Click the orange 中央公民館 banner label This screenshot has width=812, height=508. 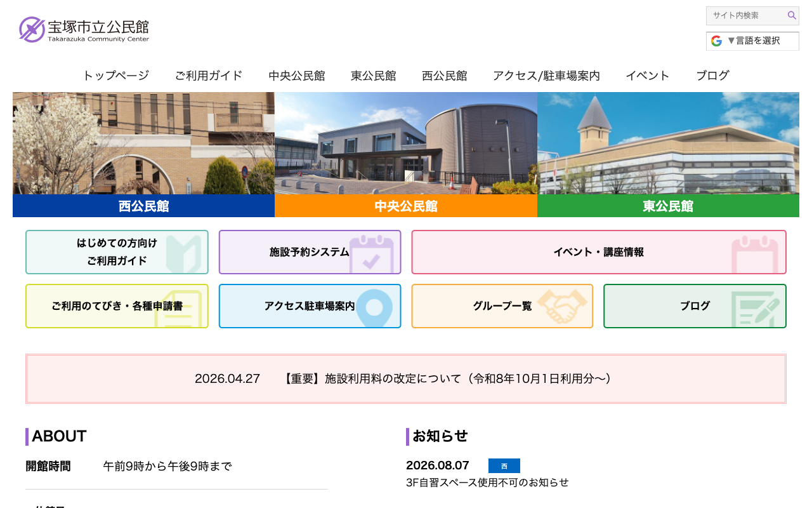click(x=406, y=206)
